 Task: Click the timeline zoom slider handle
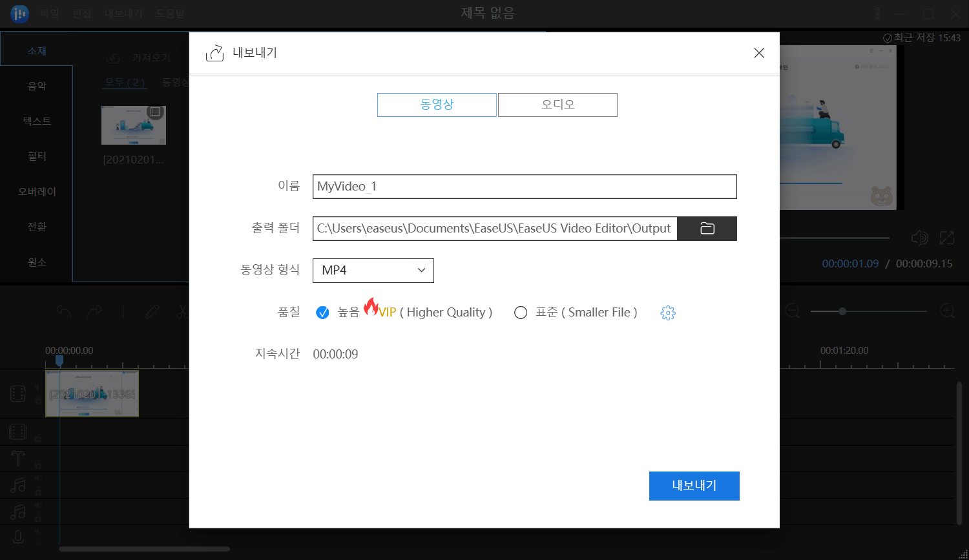point(842,311)
